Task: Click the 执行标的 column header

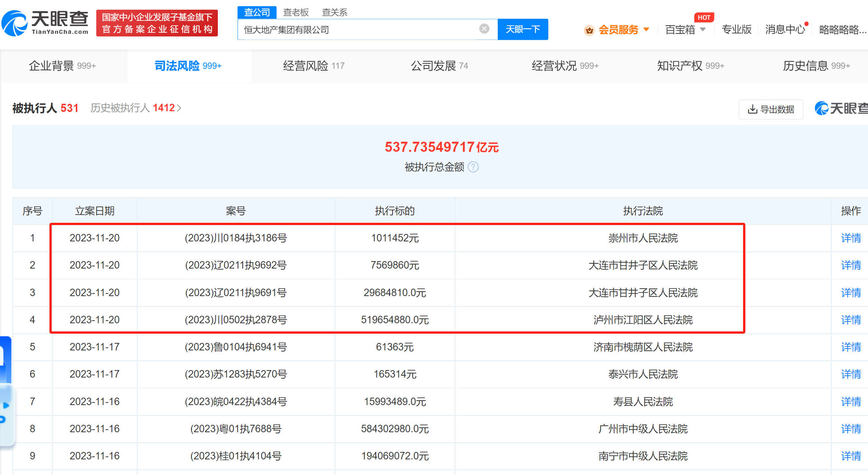Action: point(395,211)
